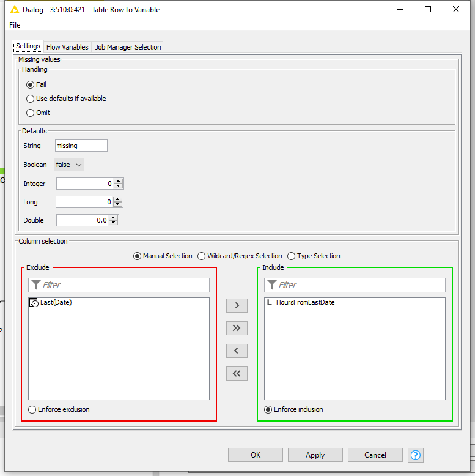Choose Use defaults if available option
Screen dimensions: 475x476
tap(30, 99)
